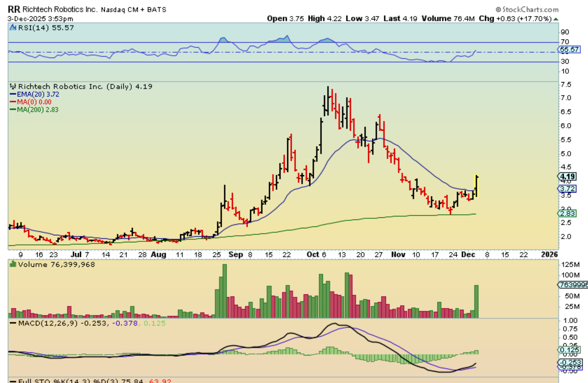Click the green MA(200) 2.83 legend entry

[x=34, y=110]
